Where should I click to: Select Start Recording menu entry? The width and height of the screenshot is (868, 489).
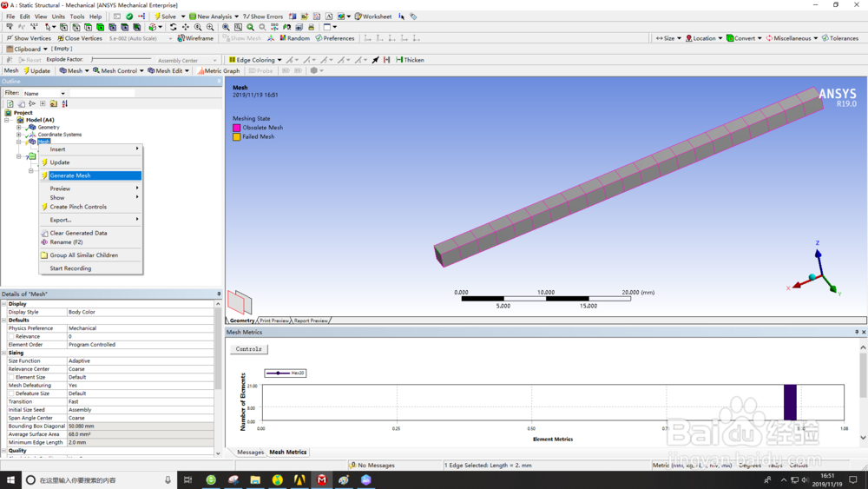[x=91, y=268]
